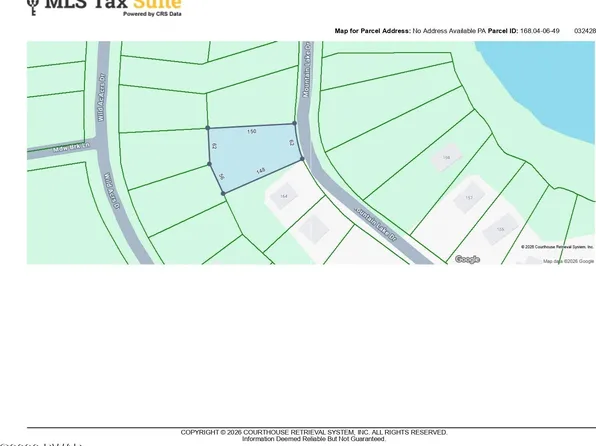Select the top-left vertex of highlighted parcel
Viewport: 596px width, 446px height.
pos(208,128)
